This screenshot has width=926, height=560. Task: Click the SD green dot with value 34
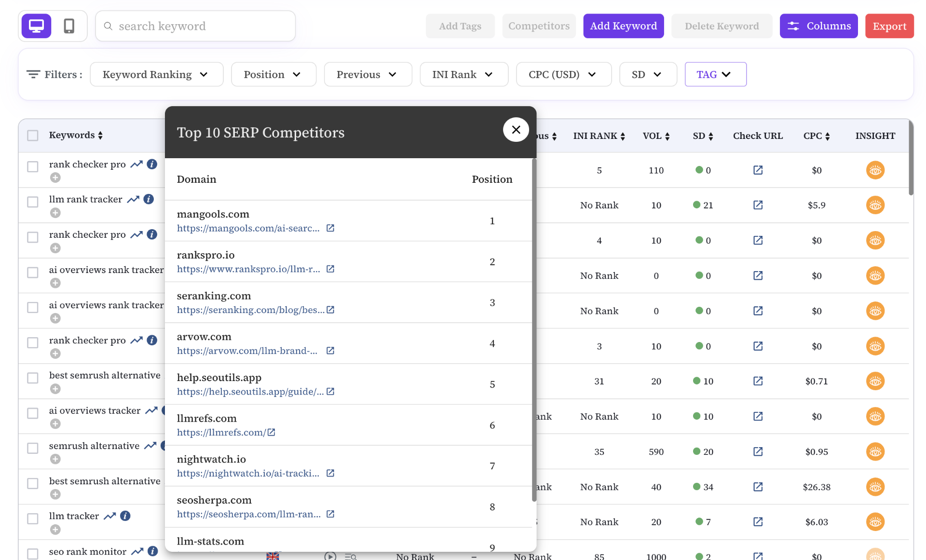tap(696, 487)
